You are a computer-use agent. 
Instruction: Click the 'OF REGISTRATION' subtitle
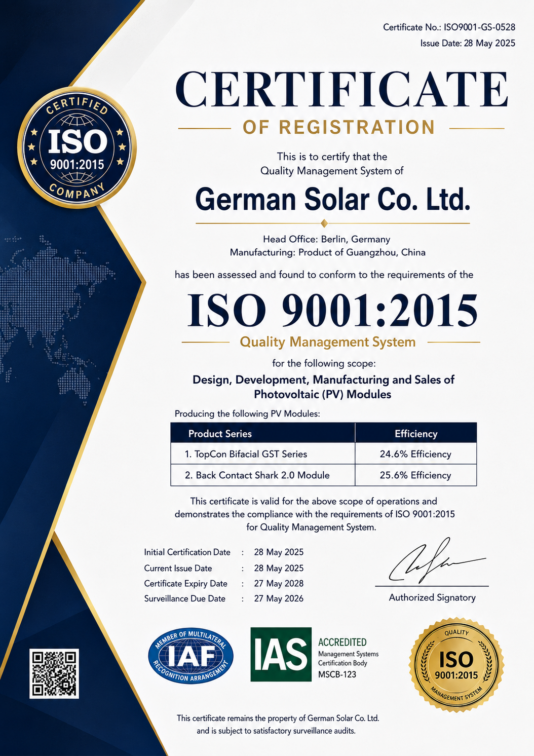339,127
